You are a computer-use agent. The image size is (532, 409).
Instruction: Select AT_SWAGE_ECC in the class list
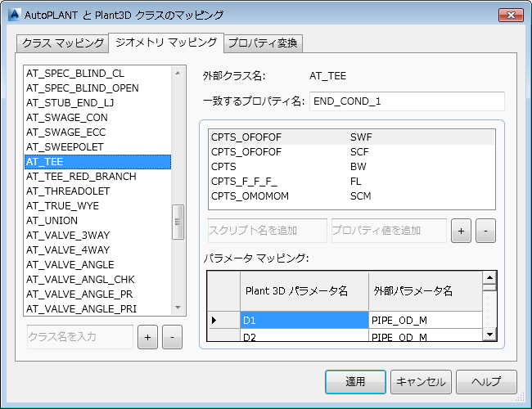coord(97,133)
